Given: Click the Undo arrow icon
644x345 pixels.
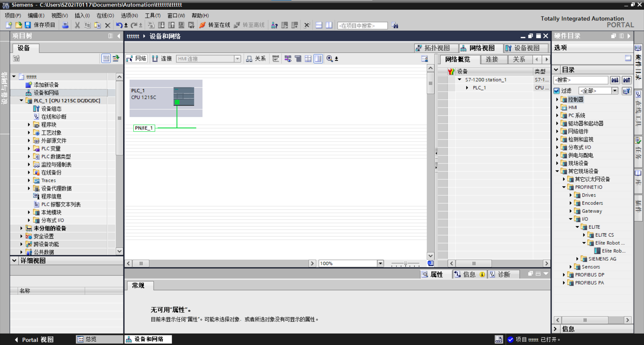Looking at the screenshot, I should [119, 25].
